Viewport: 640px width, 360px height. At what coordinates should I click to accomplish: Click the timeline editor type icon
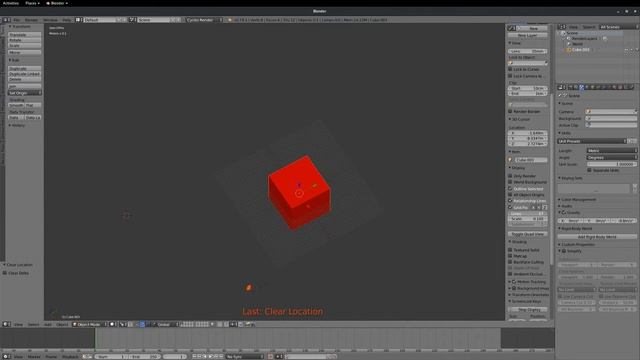[6, 357]
